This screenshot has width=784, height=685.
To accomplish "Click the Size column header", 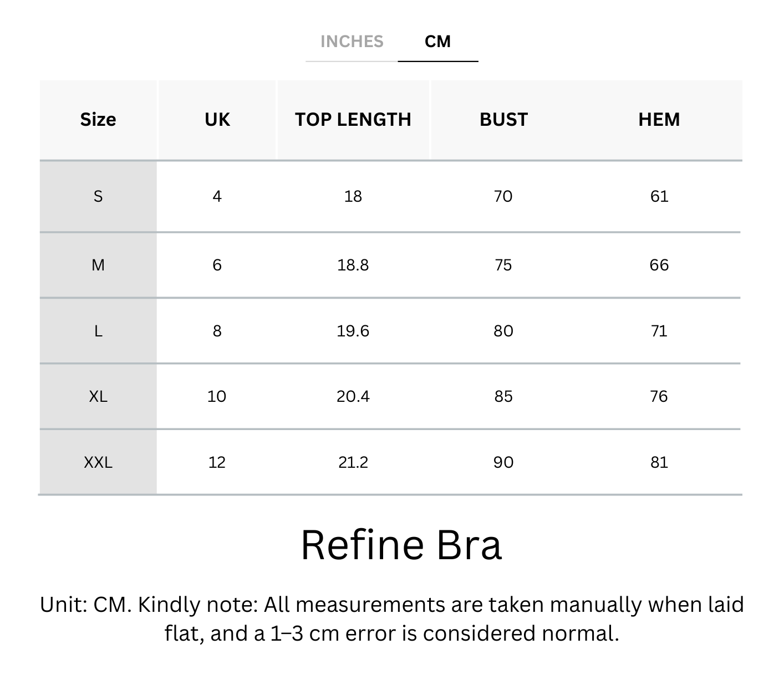I will [98, 120].
